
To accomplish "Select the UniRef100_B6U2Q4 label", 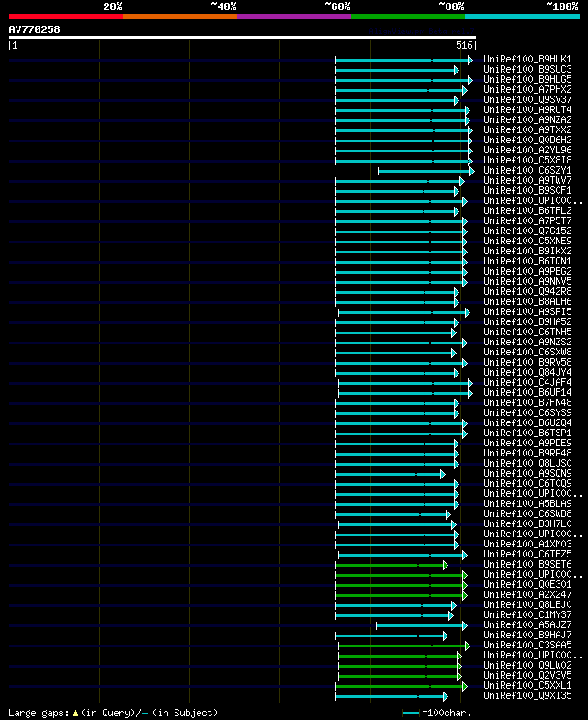I will [527, 422].
